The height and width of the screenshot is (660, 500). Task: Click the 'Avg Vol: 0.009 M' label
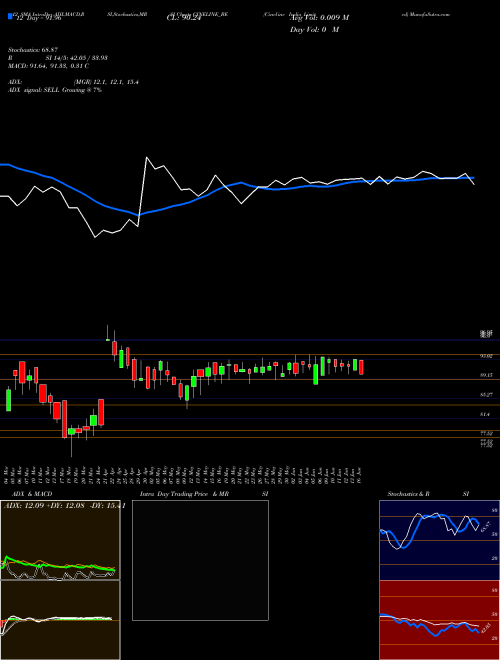[320, 18]
